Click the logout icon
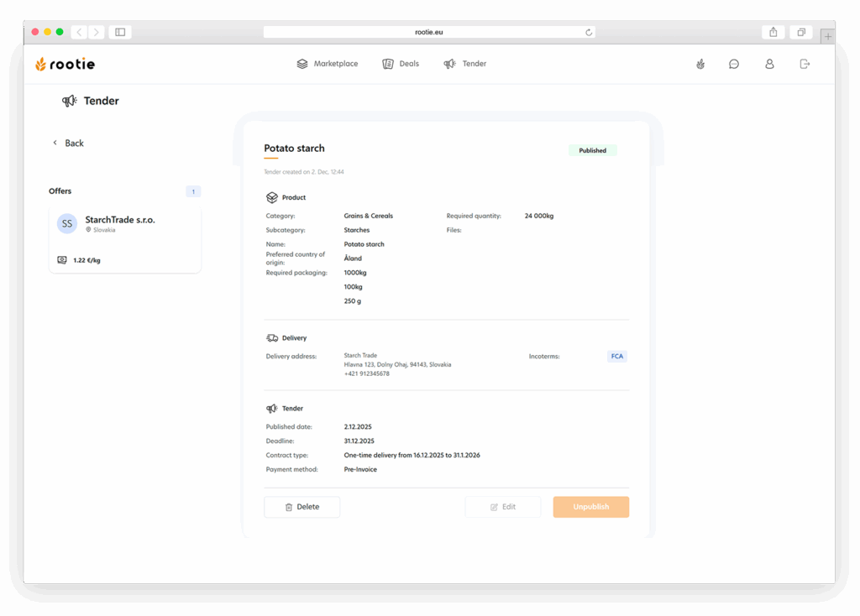This screenshot has width=860, height=616. [x=805, y=64]
